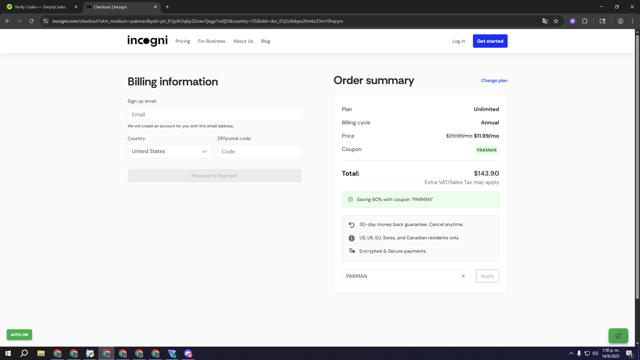
Task: Open Chrome's three-dot menu
Action: tap(632, 21)
